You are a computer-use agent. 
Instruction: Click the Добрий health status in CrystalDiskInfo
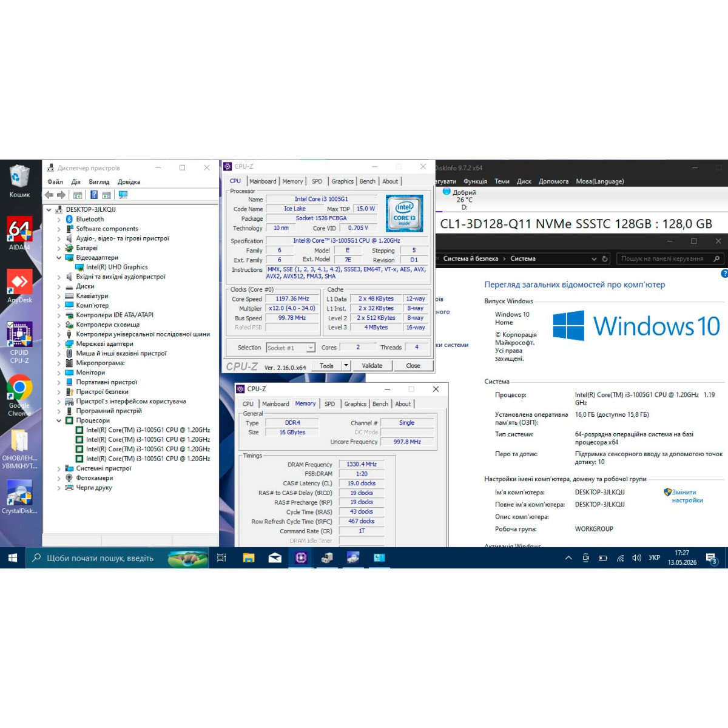(464, 192)
